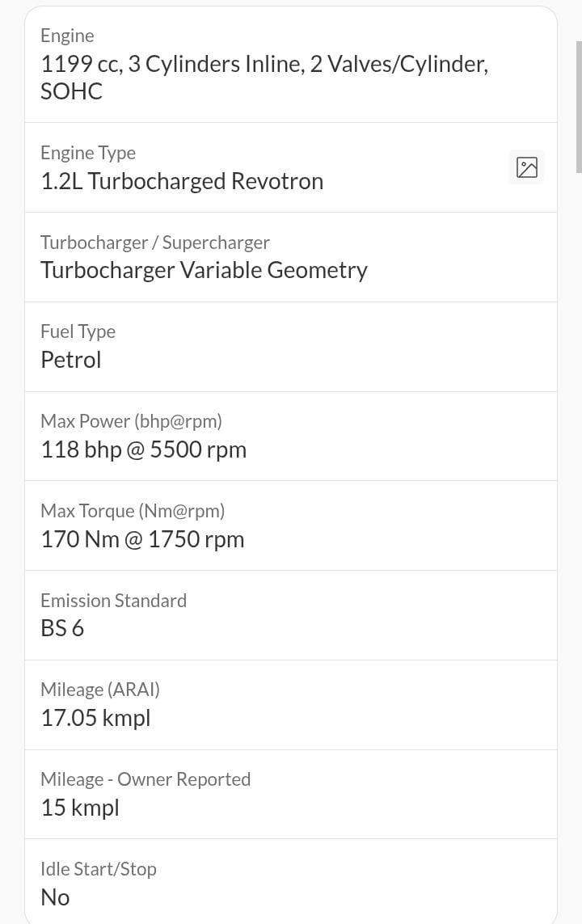Click the Idle Start/Stop No value

(56, 897)
